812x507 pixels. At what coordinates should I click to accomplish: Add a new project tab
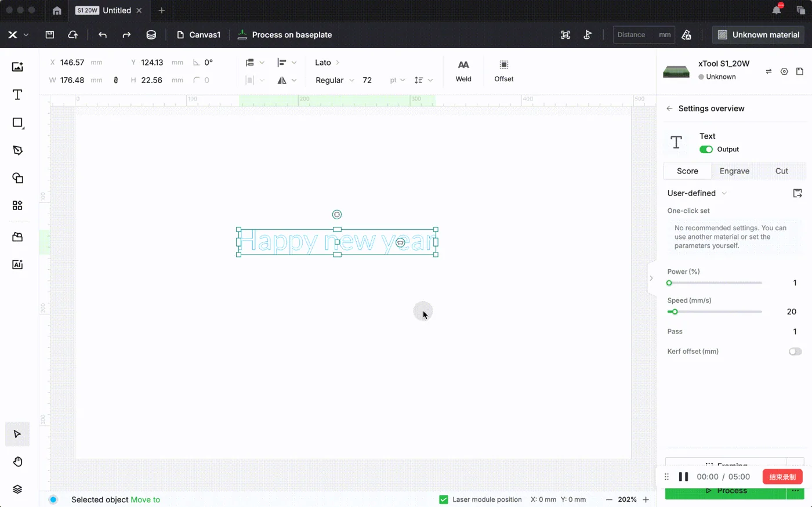point(162,10)
